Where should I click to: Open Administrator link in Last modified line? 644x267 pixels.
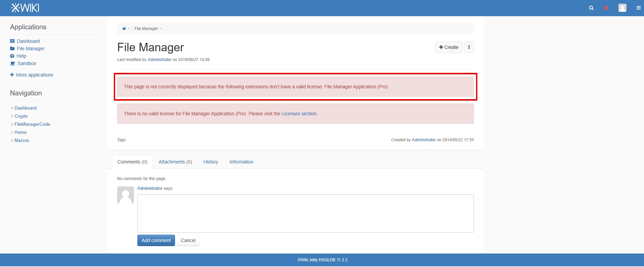160,60
